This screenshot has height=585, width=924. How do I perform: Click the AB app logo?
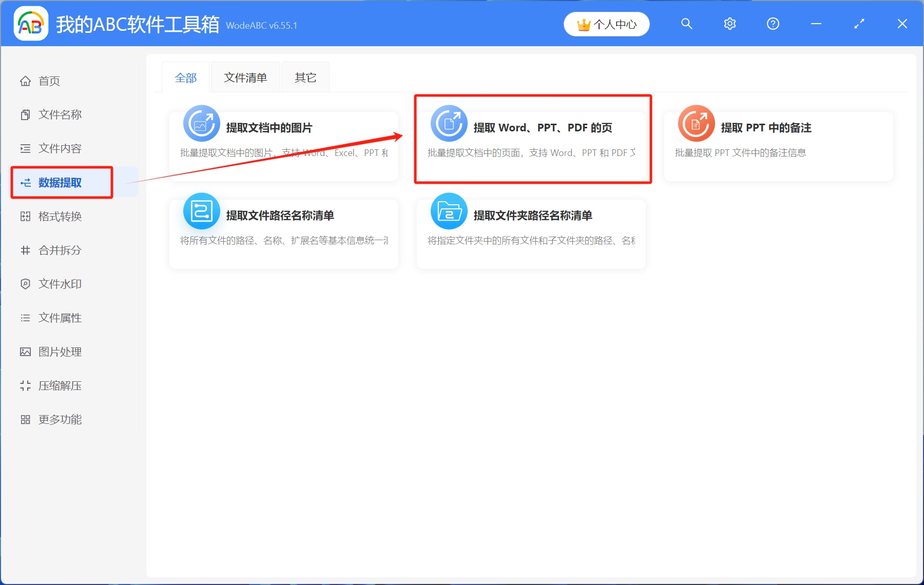point(31,24)
